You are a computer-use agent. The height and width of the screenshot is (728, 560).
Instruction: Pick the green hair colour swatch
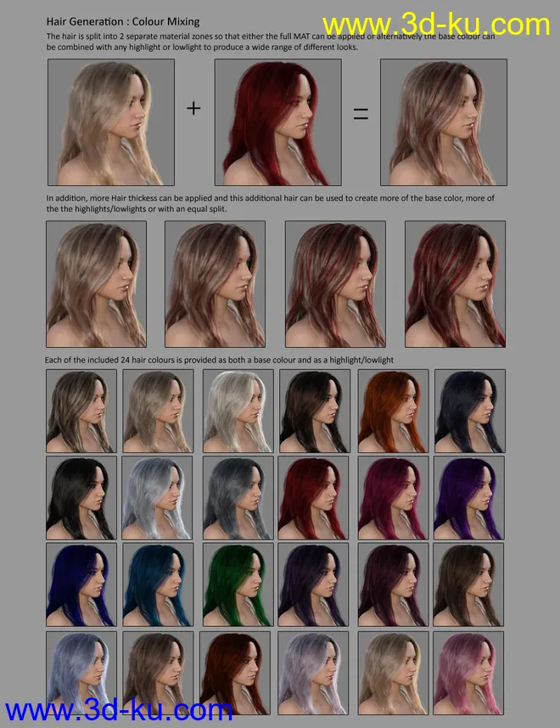[238, 584]
